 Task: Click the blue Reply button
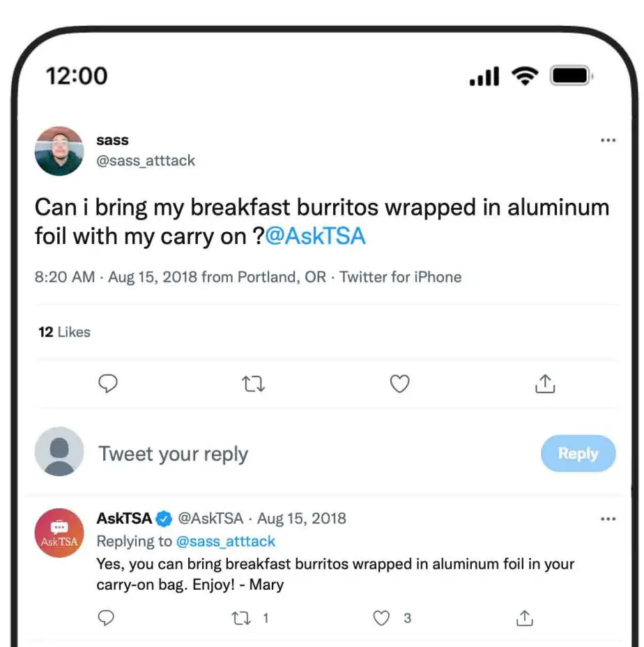point(578,453)
